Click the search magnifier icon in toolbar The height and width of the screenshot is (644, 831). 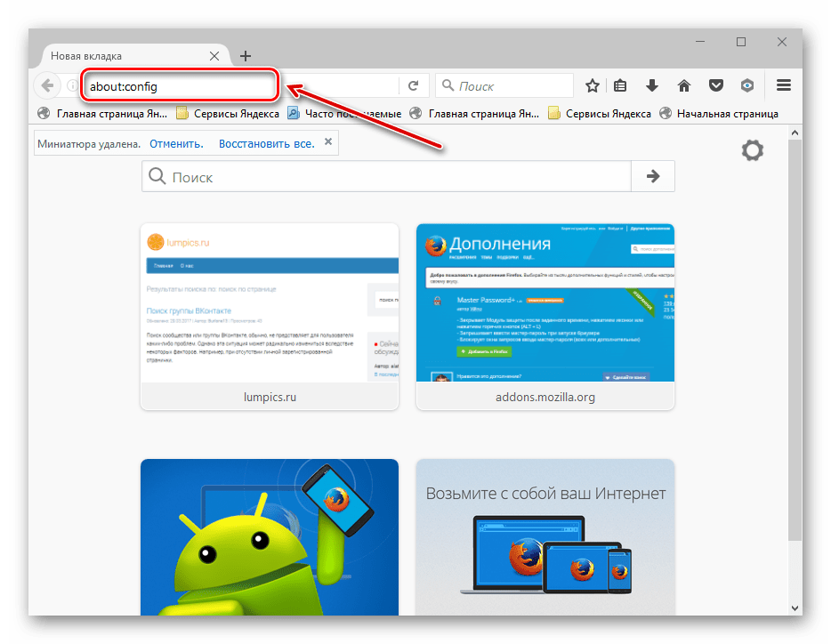448,85
